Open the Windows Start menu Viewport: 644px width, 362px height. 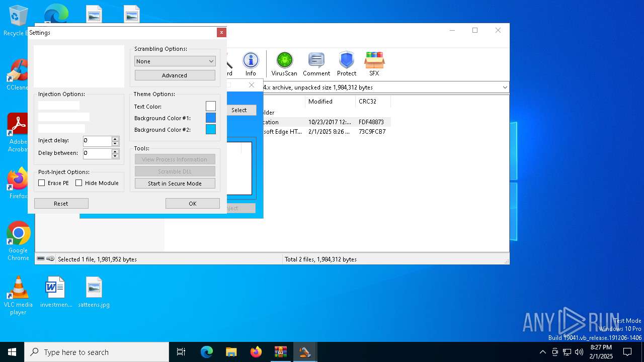tap(12, 352)
